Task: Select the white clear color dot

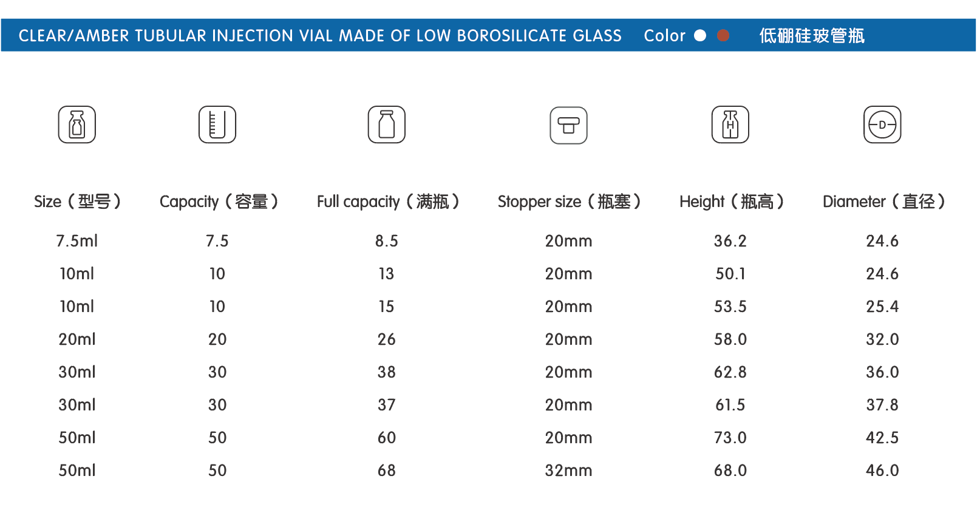Action: [x=700, y=35]
